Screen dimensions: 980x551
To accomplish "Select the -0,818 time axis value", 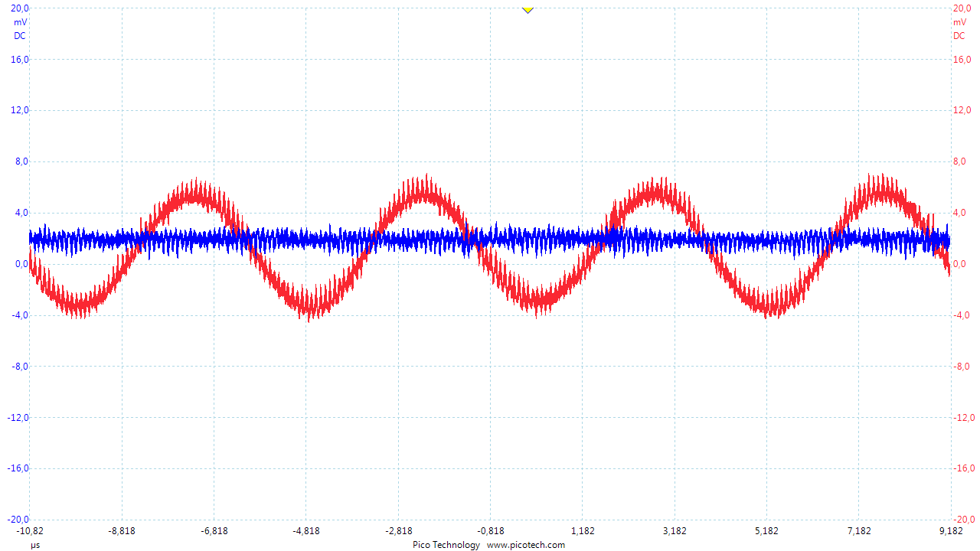I will [490, 530].
